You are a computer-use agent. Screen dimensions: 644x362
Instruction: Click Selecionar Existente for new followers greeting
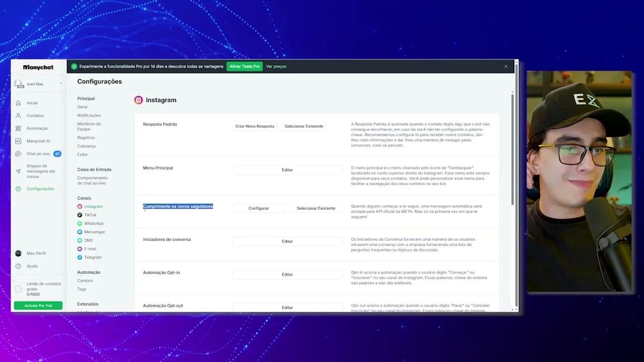click(x=316, y=208)
